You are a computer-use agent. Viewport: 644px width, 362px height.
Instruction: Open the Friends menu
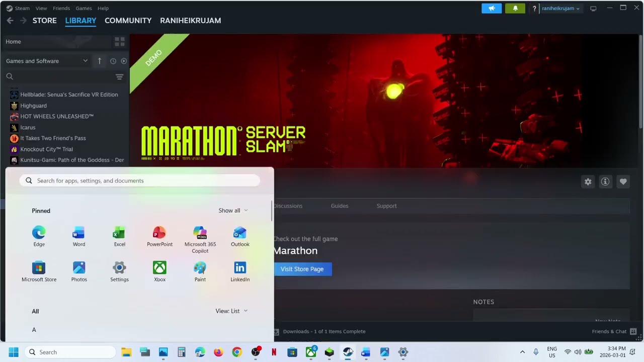click(x=61, y=9)
